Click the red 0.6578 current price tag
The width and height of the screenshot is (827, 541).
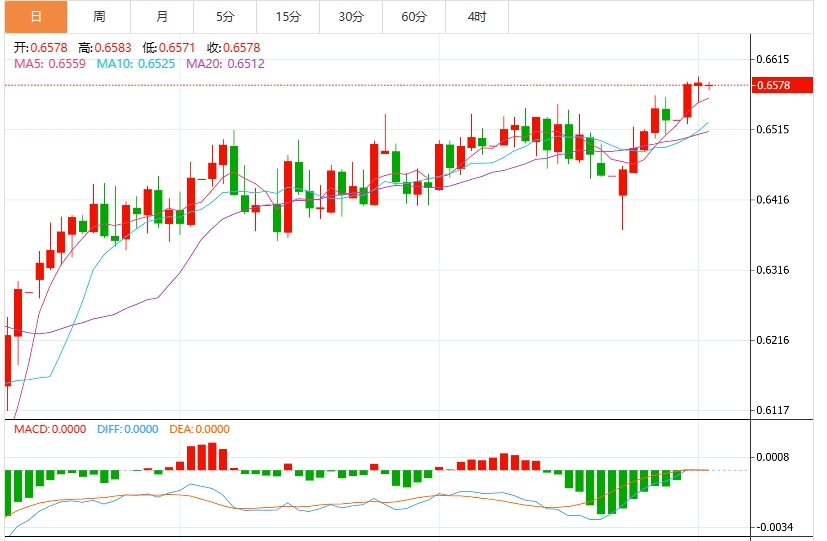(782, 85)
